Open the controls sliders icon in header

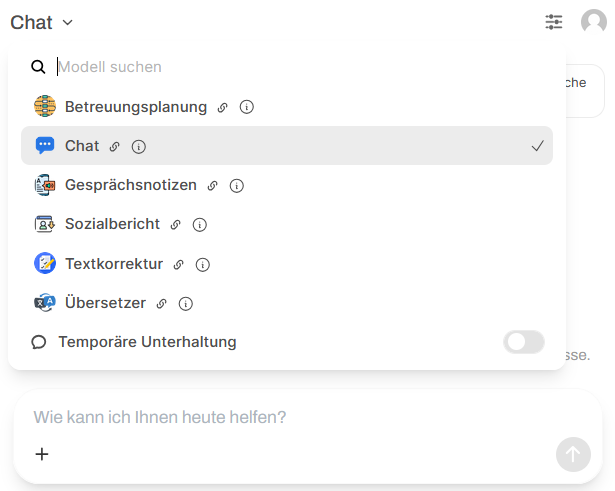click(x=554, y=22)
